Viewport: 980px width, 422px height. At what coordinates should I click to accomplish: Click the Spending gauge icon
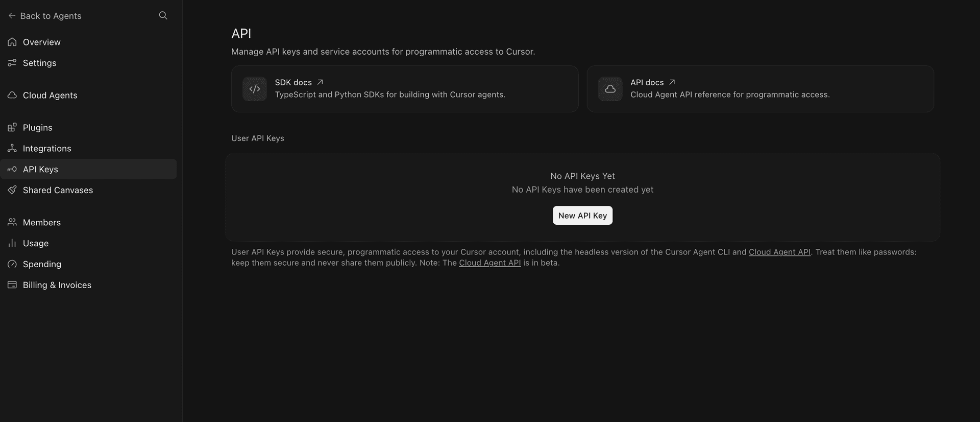[x=12, y=264]
